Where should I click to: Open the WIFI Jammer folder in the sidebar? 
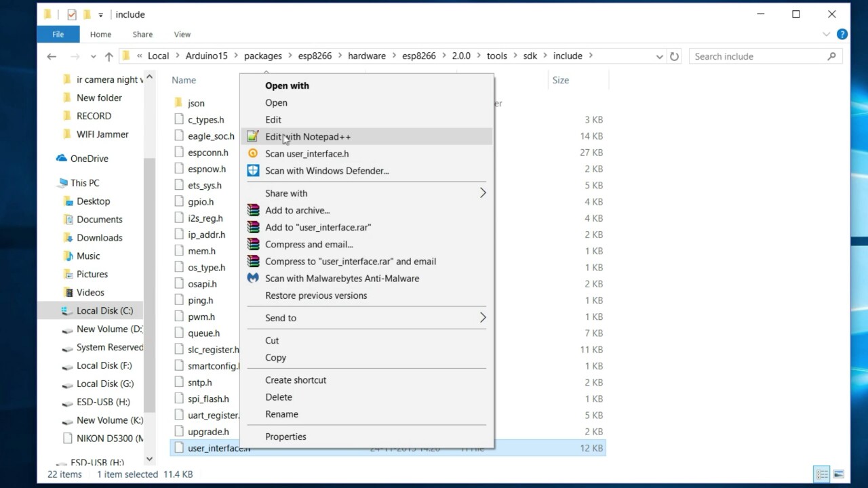[102, 134]
